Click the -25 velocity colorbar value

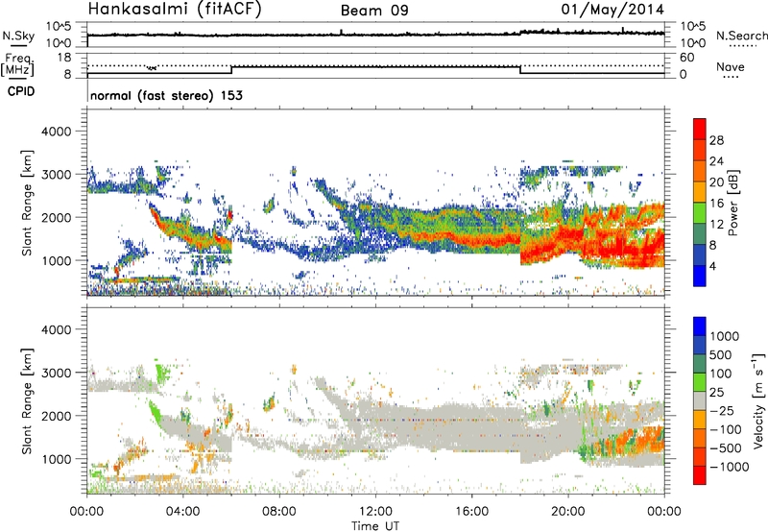point(723,411)
